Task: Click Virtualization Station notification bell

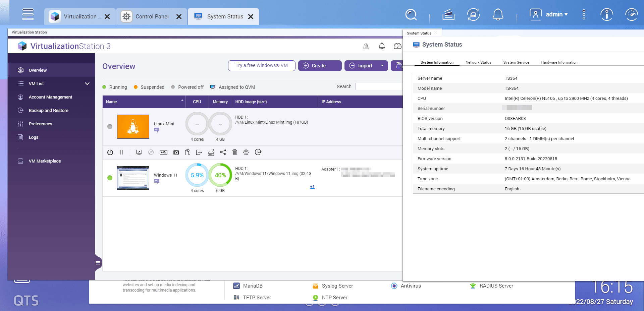Action: 382,46
